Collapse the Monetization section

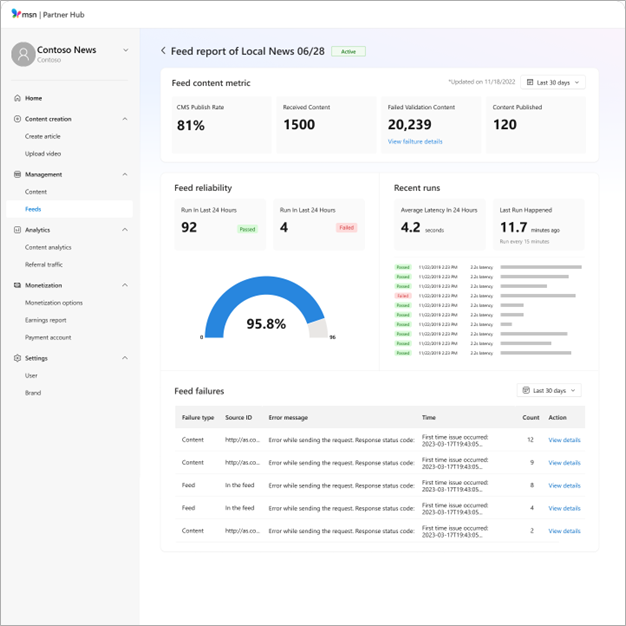(125, 285)
